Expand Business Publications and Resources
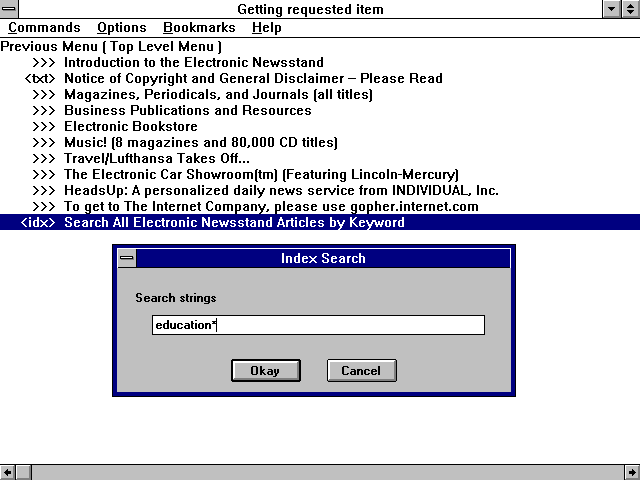The width and height of the screenshot is (640, 480). [187, 110]
